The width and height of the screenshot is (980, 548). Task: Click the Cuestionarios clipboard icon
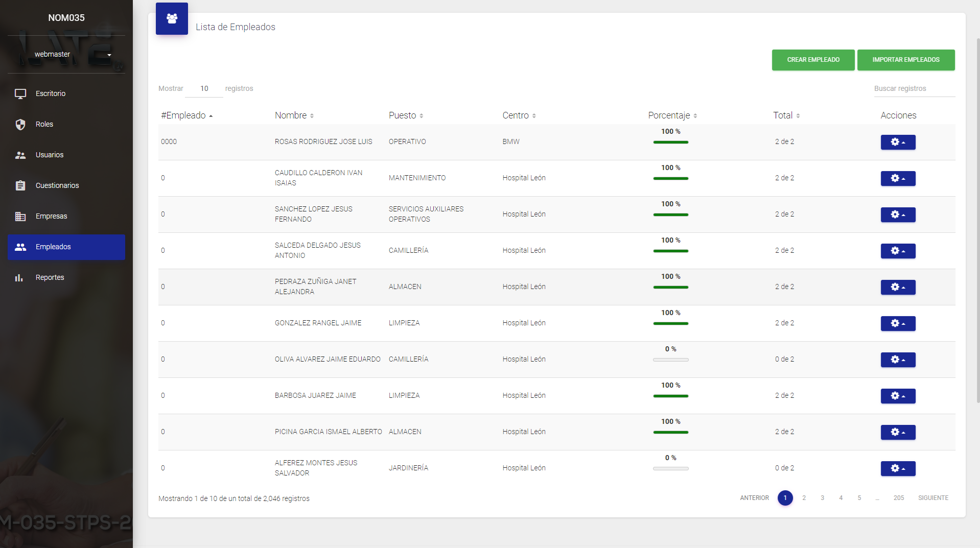pos(20,185)
